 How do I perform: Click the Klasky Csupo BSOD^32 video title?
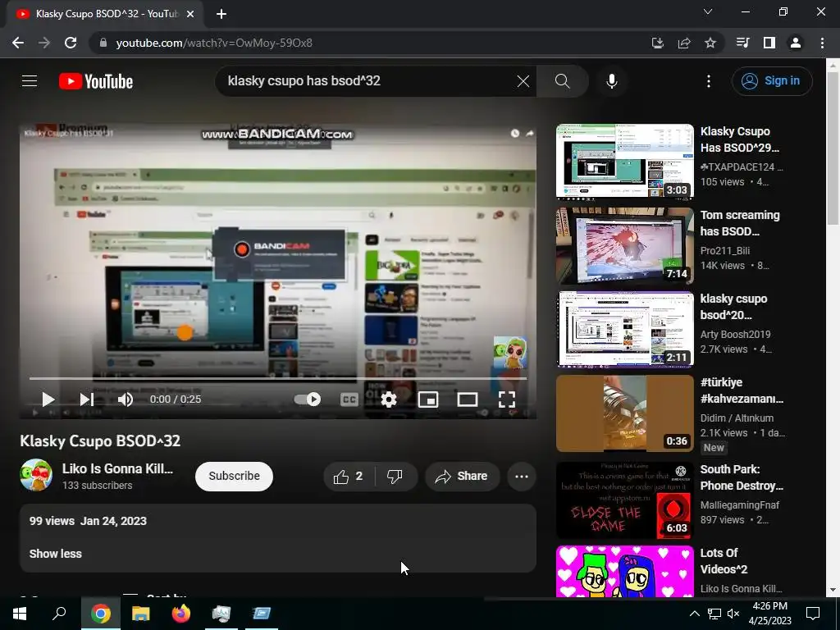tap(100, 441)
